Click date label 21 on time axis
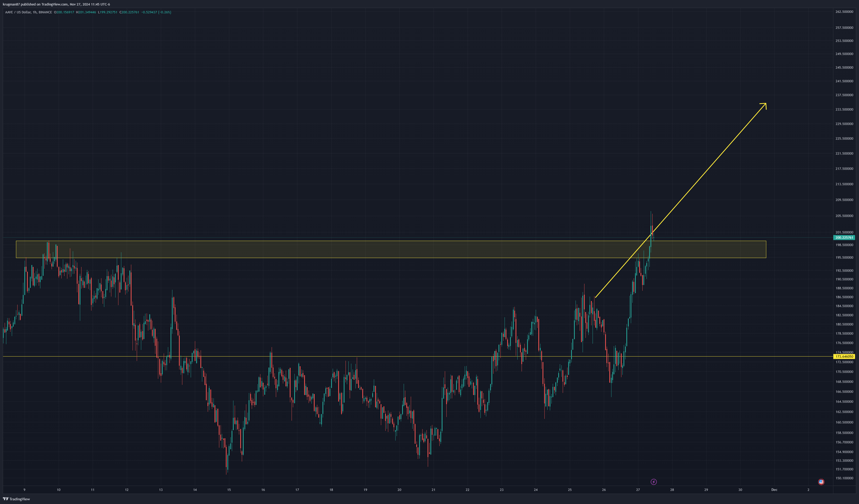859x504 pixels. [x=434, y=490]
